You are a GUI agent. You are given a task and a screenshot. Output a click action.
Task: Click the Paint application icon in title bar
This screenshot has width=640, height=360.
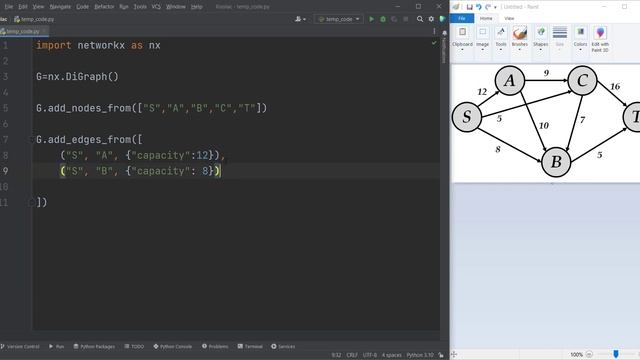pyautogui.click(x=456, y=7)
